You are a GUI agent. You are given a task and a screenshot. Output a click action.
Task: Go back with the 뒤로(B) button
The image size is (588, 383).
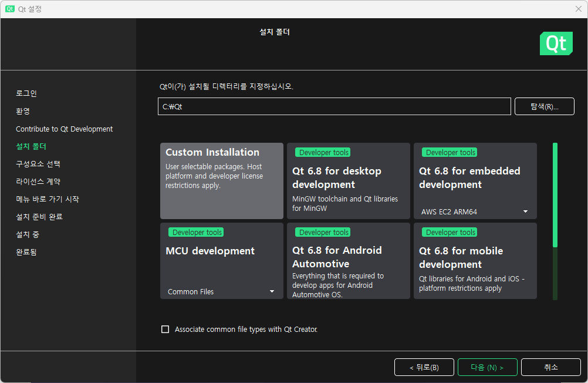(x=424, y=367)
